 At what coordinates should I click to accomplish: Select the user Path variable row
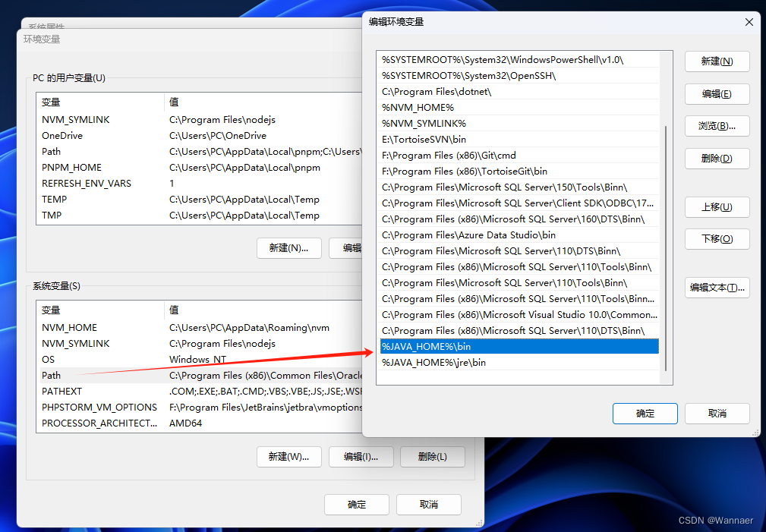200,152
